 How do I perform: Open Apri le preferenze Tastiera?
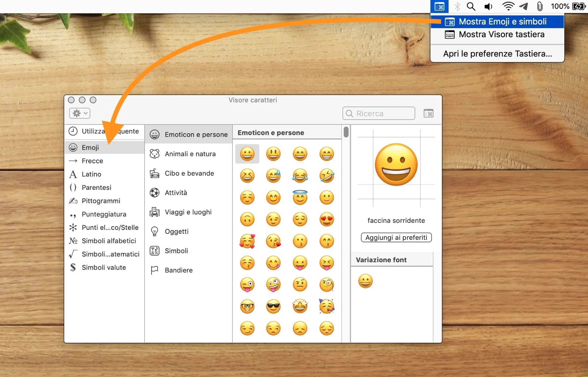(x=497, y=54)
